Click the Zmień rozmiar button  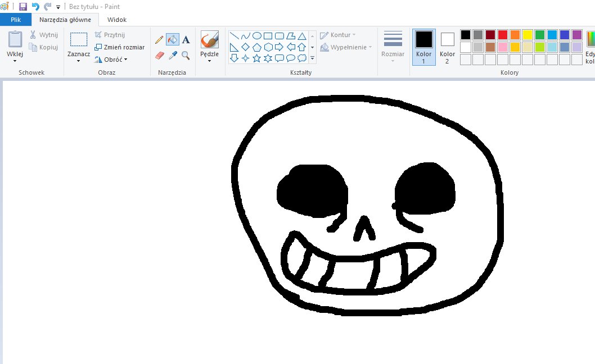pyautogui.click(x=119, y=47)
